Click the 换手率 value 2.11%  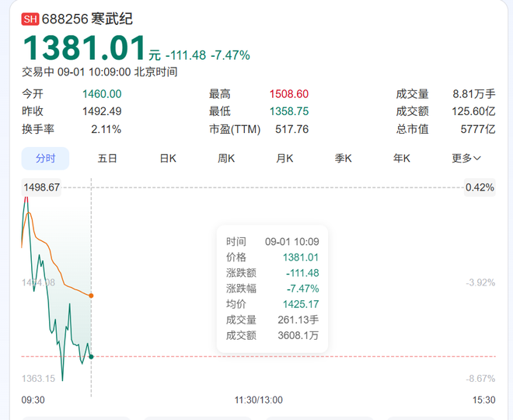coord(106,129)
